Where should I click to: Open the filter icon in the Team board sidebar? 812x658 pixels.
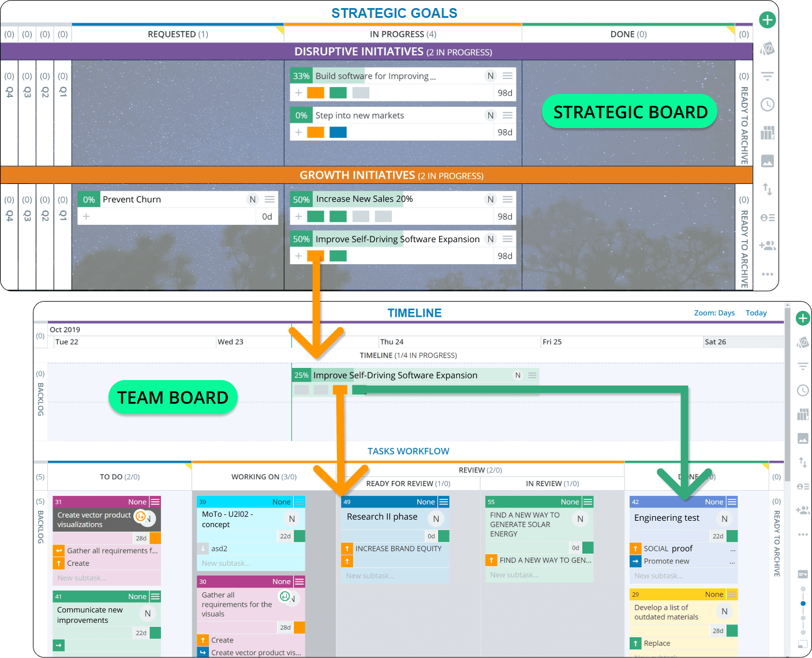click(803, 366)
